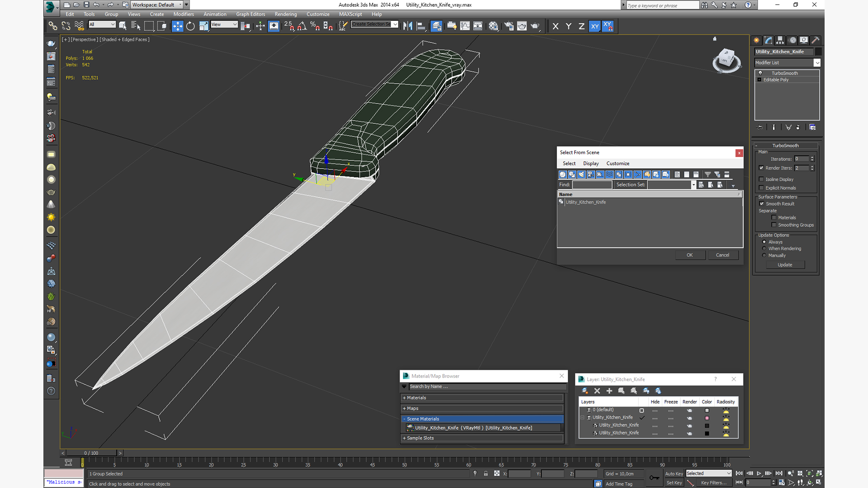
Task: Click Find input field in Select From Scene
Action: point(591,184)
